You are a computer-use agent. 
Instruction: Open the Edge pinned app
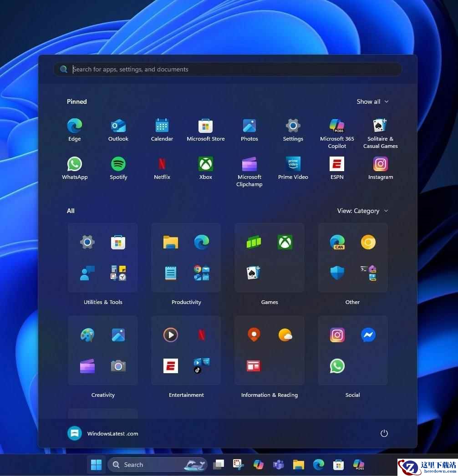click(74, 130)
